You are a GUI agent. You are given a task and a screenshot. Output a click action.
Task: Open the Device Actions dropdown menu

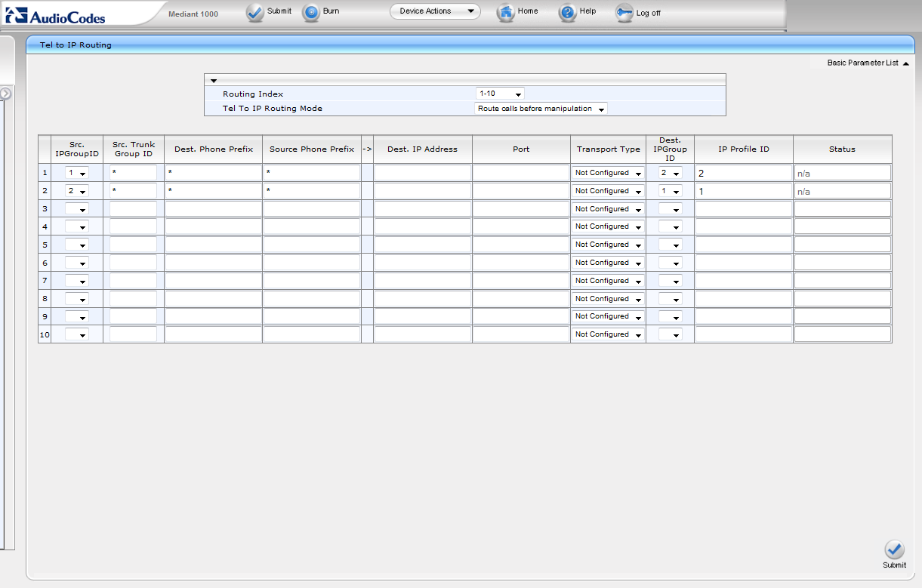pyautogui.click(x=435, y=11)
